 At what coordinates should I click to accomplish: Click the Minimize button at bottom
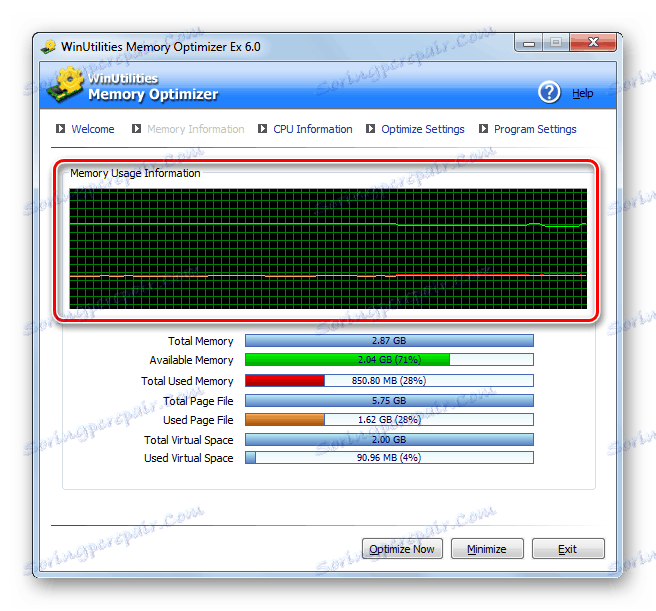487,549
